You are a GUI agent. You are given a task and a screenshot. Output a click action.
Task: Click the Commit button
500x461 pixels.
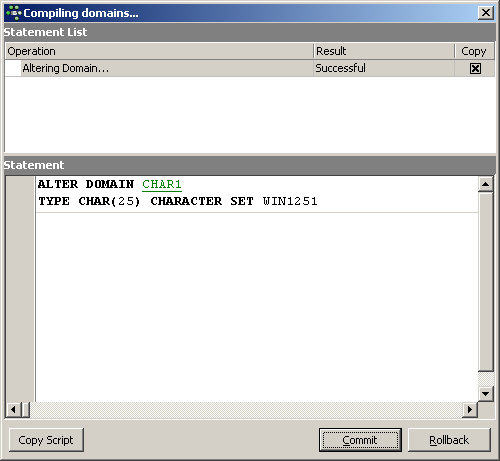(x=360, y=440)
